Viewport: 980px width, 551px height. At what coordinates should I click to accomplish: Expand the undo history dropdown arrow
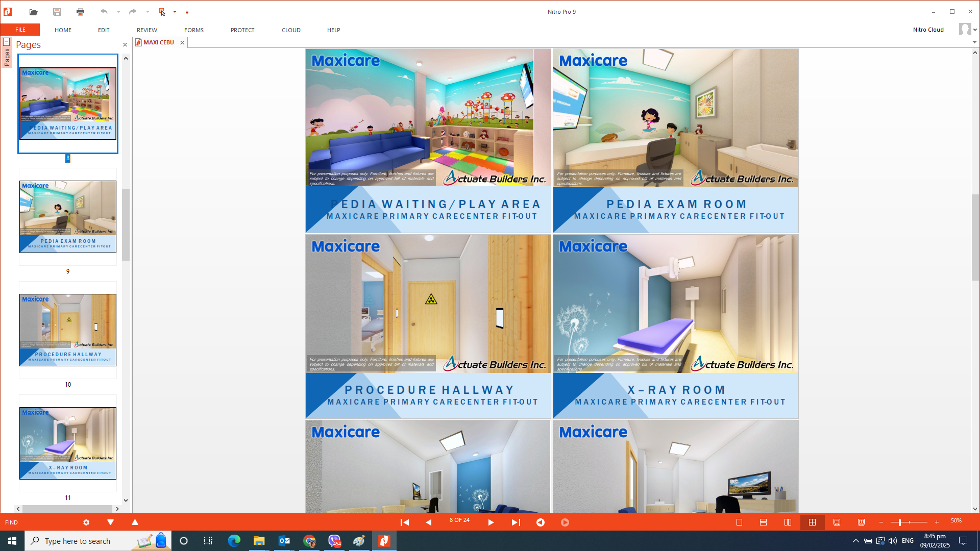(118, 12)
